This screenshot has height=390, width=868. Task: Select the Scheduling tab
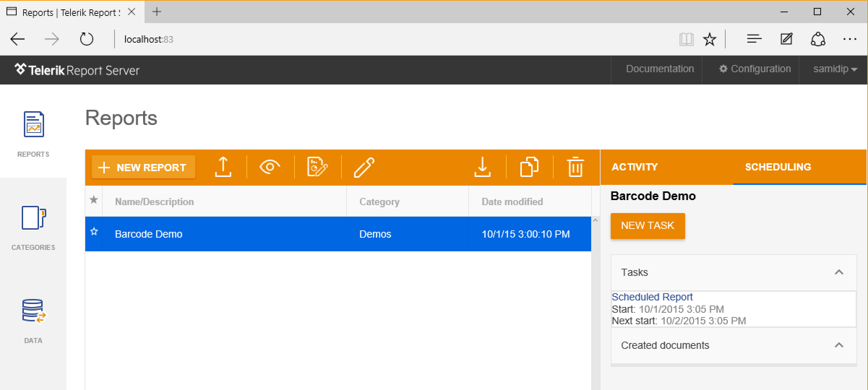pyautogui.click(x=778, y=167)
